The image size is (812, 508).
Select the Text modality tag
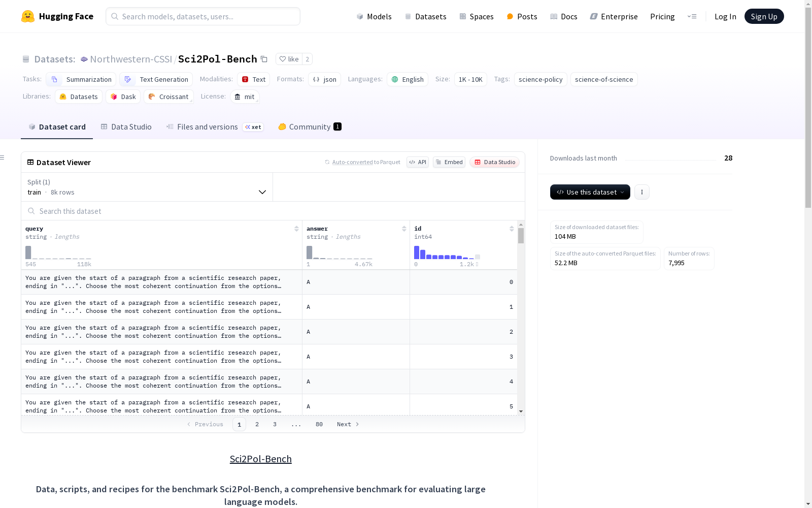(254, 79)
